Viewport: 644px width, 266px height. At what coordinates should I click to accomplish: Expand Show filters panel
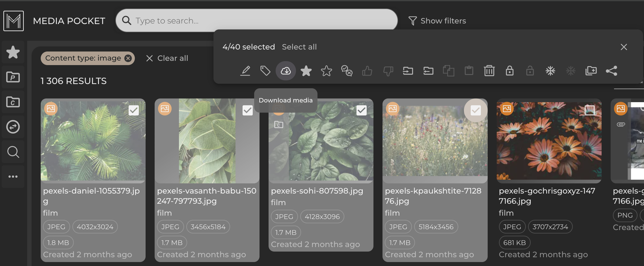[437, 21]
